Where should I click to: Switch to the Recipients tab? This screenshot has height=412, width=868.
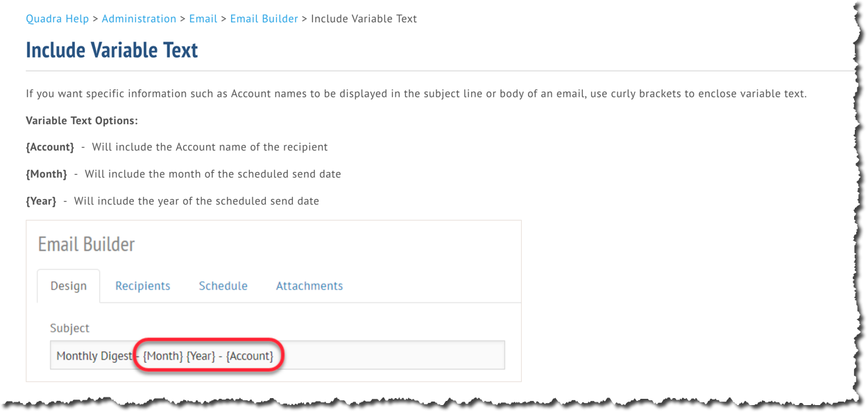(142, 285)
